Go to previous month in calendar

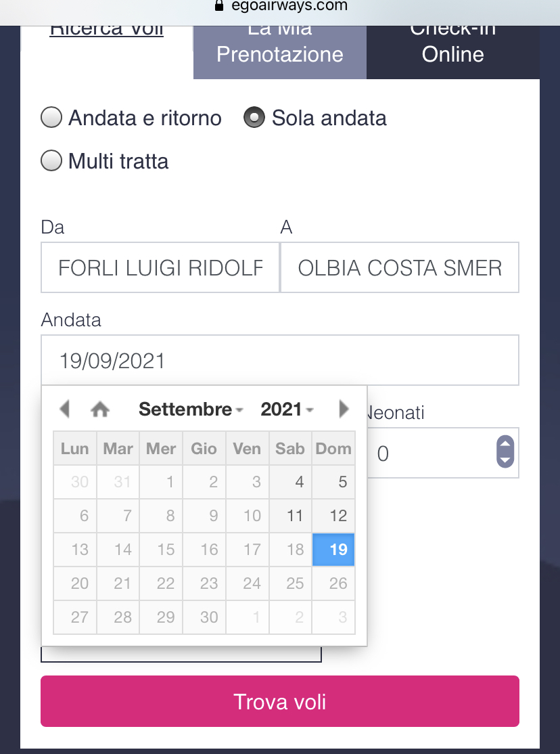[64, 409]
